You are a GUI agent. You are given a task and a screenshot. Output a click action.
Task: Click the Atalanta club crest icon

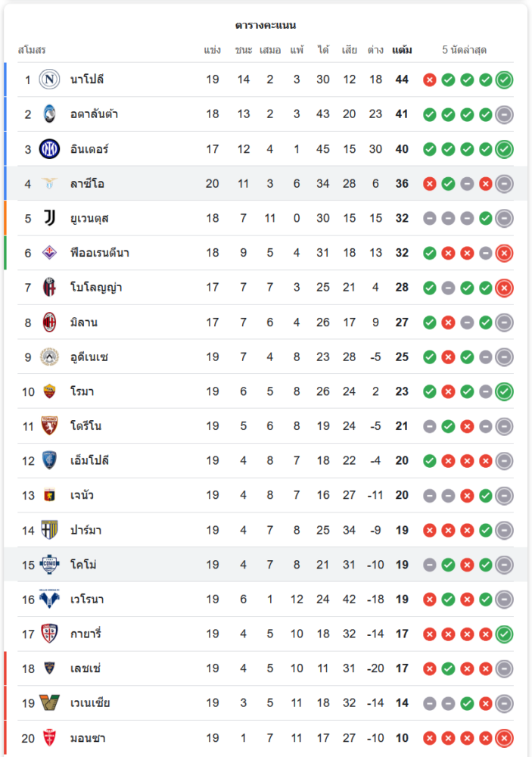[49, 114]
